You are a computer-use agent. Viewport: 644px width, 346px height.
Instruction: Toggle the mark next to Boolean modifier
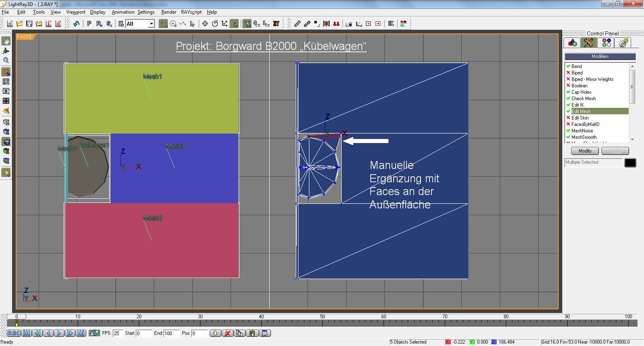pyautogui.click(x=568, y=86)
